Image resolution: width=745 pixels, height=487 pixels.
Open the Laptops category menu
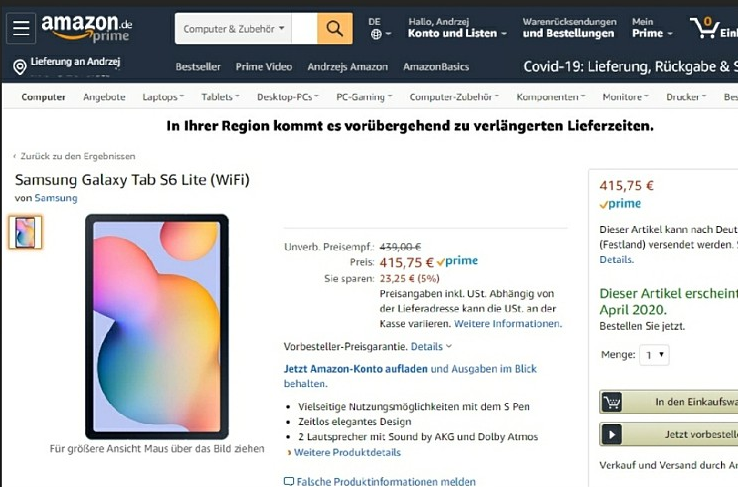tap(163, 97)
